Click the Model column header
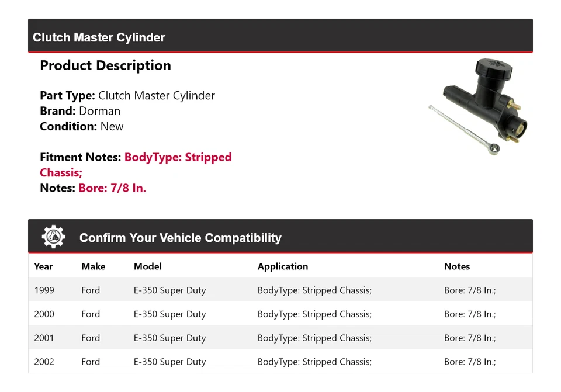Screen dimensions: 561x392 (x=147, y=266)
